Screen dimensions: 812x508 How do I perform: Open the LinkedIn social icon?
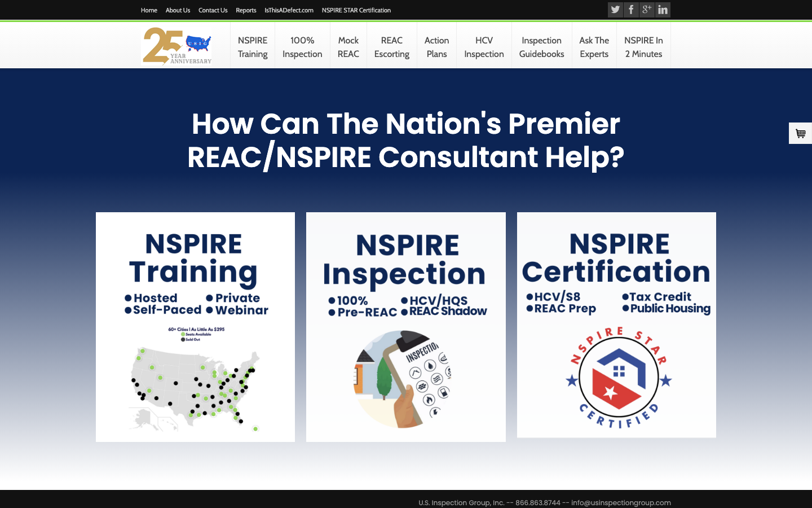[x=663, y=10]
